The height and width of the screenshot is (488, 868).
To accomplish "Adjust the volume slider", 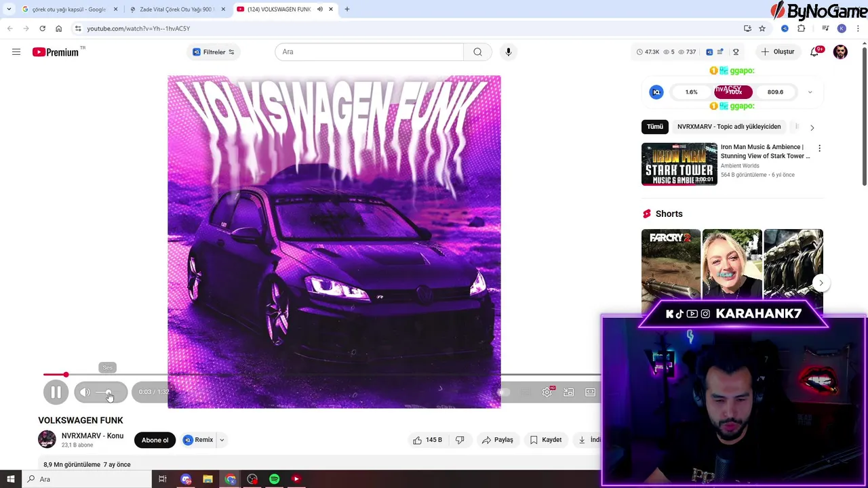I will pyautogui.click(x=108, y=392).
